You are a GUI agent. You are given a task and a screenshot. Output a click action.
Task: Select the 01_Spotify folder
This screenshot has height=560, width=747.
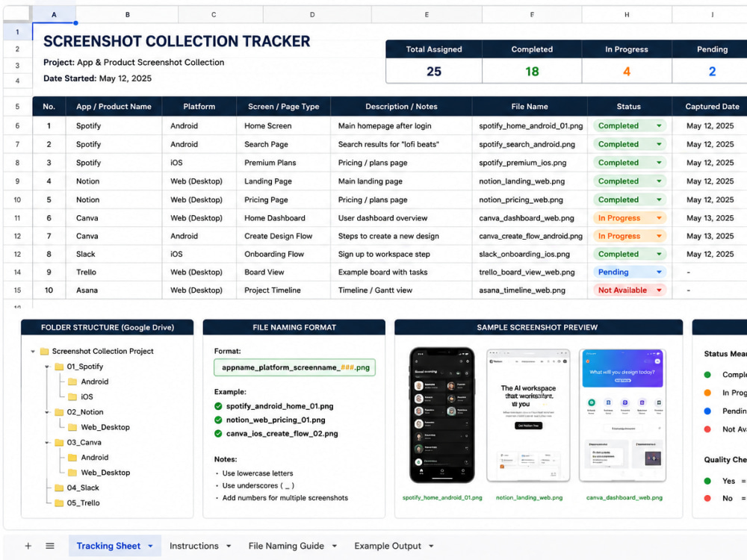point(79,366)
